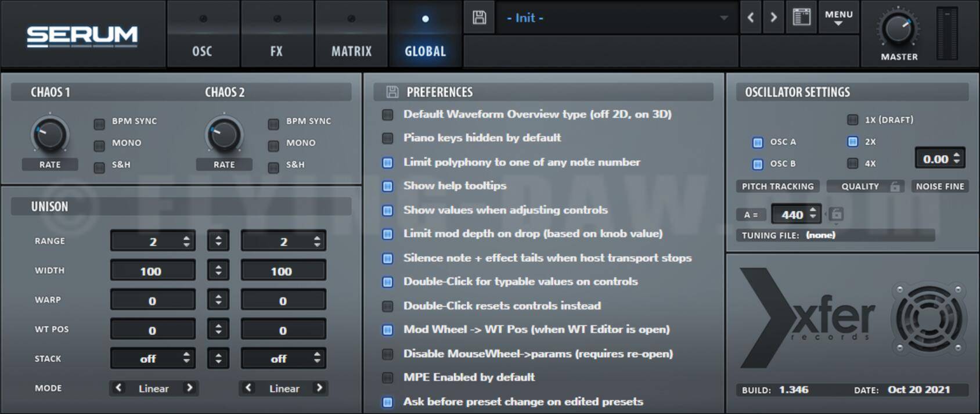The width and height of the screenshot is (980, 414).
Task: Enable BPM Sync for Chaos 1
Action: tap(99, 124)
